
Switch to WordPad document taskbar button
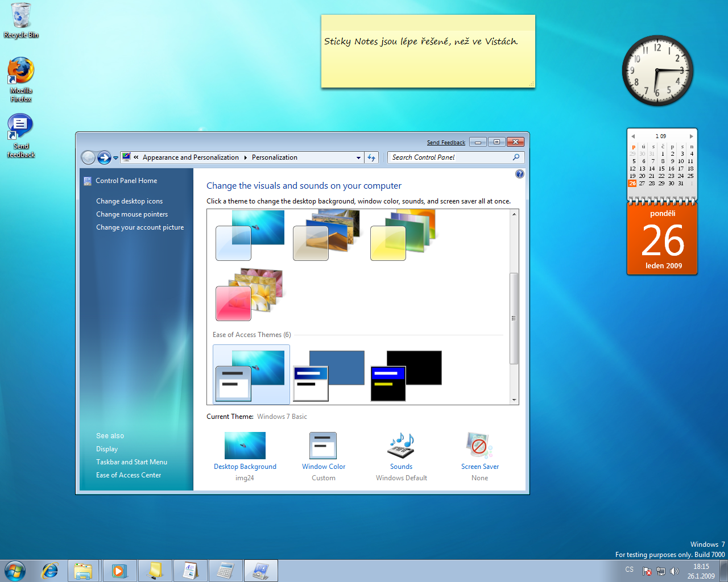[190, 571]
